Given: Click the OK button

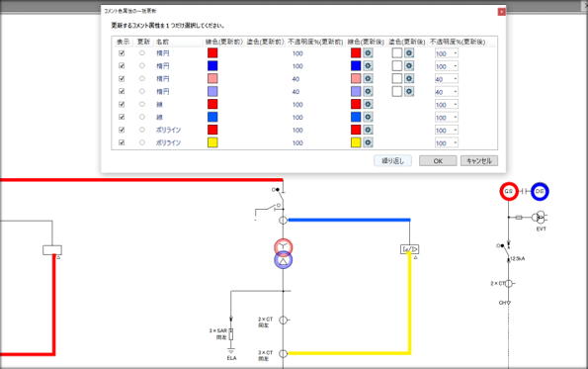Looking at the screenshot, I should 438,160.
